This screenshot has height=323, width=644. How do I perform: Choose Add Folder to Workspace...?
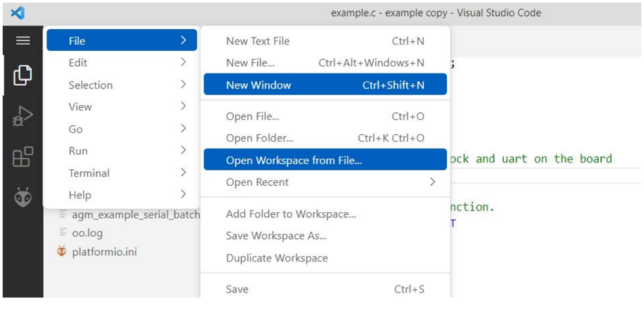click(x=325, y=214)
